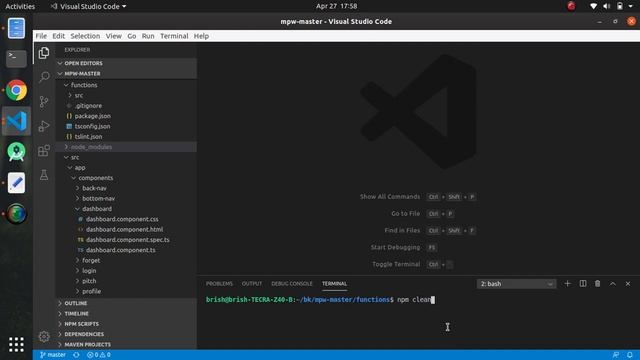Select the 2: bash terminal dropdown
The width and height of the screenshot is (640, 360).
coord(516,284)
